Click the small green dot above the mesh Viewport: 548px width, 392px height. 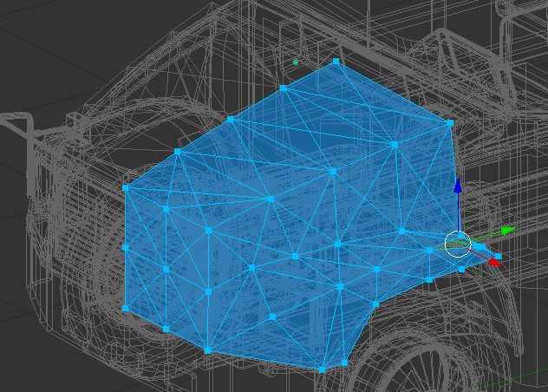click(296, 62)
